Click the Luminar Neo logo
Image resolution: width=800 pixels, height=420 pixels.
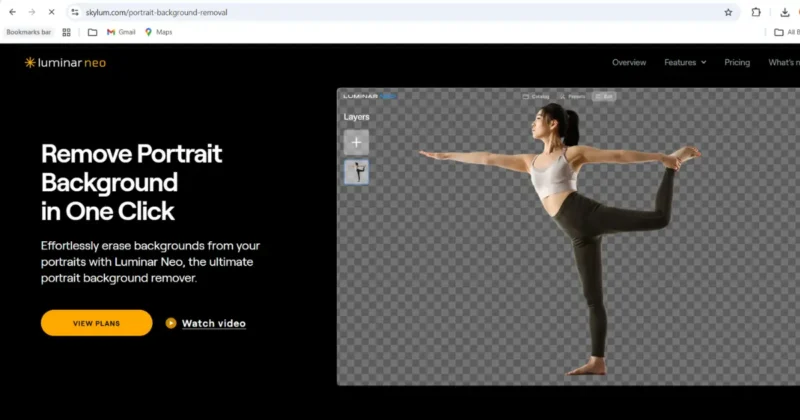(x=65, y=63)
